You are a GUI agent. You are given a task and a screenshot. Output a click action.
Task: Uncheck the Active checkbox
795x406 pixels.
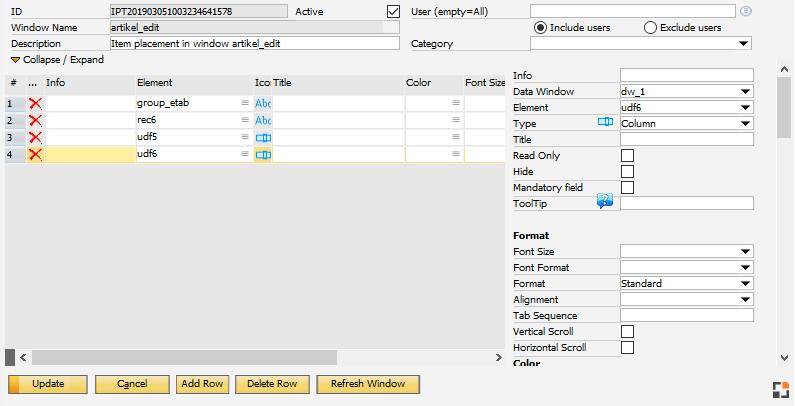pos(393,11)
